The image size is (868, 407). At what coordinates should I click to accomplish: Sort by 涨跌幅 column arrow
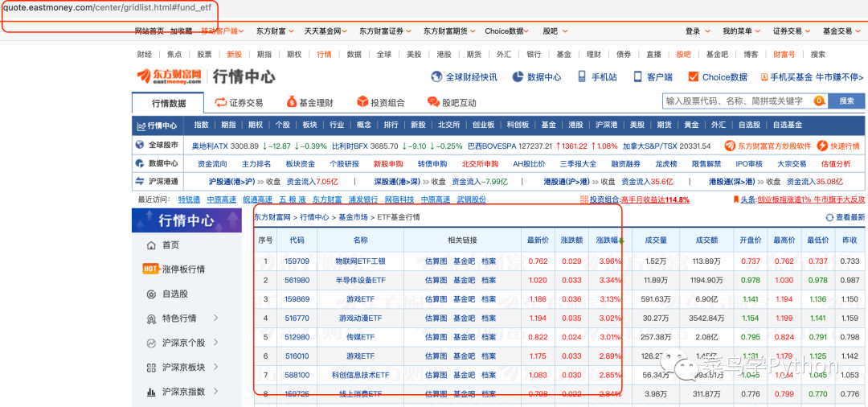[x=621, y=240]
